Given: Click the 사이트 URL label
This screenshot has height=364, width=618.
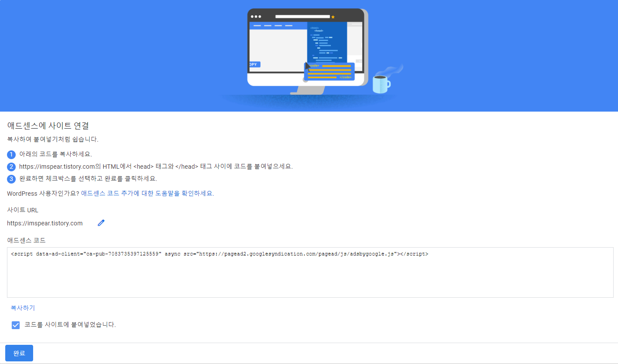Looking at the screenshot, I should pos(23,210).
